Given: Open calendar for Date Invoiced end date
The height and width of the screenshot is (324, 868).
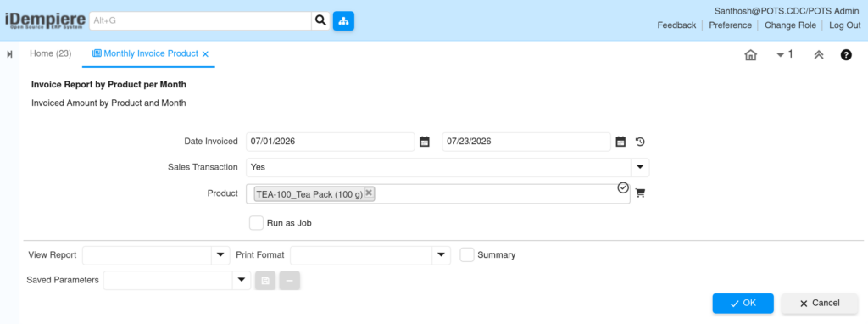Looking at the screenshot, I should click(x=621, y=142).
